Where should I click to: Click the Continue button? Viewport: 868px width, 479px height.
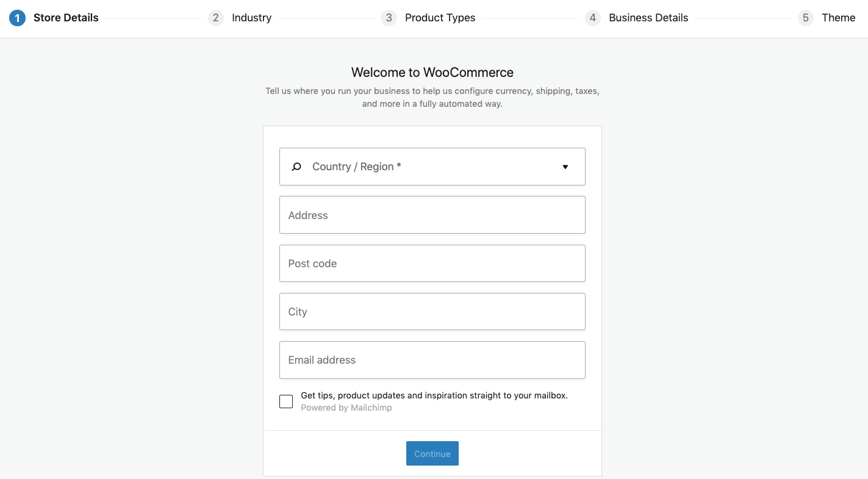pos(432,453)
